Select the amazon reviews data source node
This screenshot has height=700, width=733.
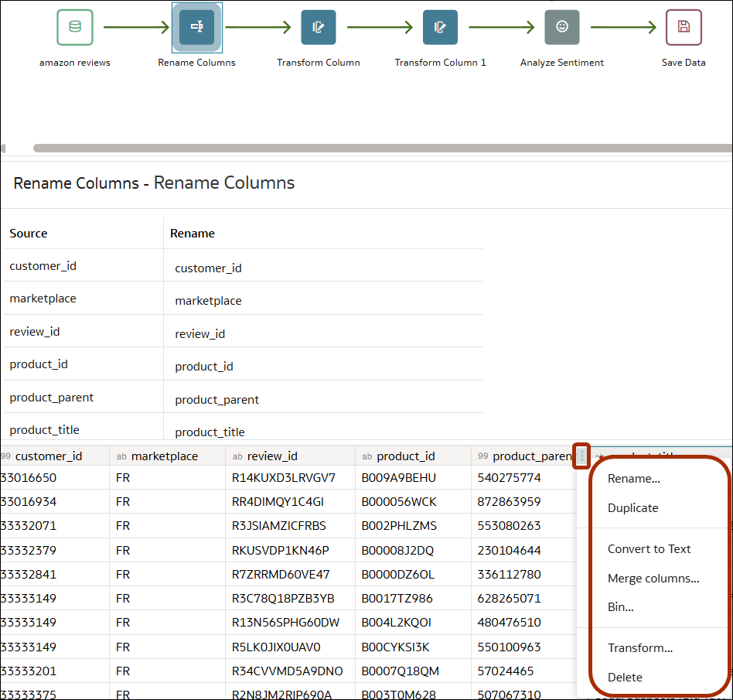pyautogui.click(x=75, y=27)
